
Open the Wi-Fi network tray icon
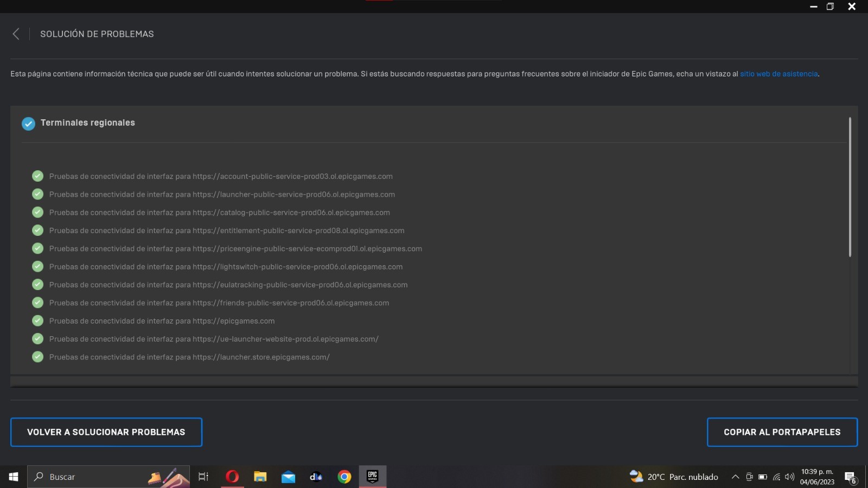tap(776, 477)
